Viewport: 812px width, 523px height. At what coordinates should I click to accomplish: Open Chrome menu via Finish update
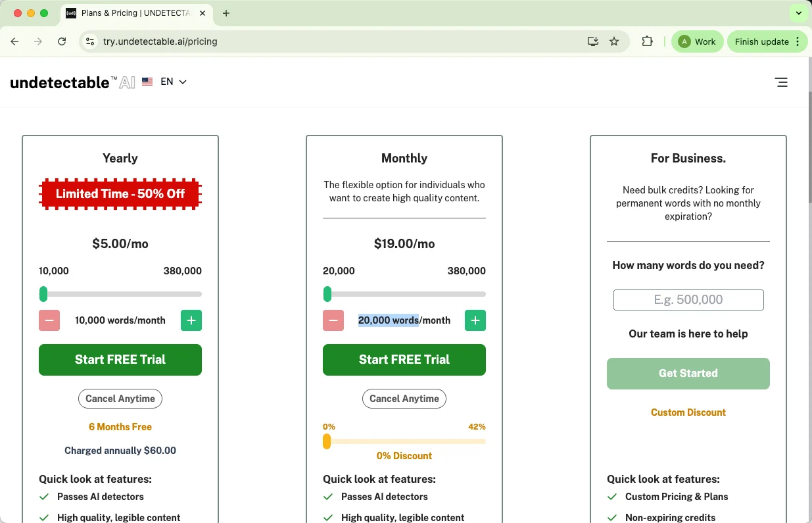tap(767, 41)
